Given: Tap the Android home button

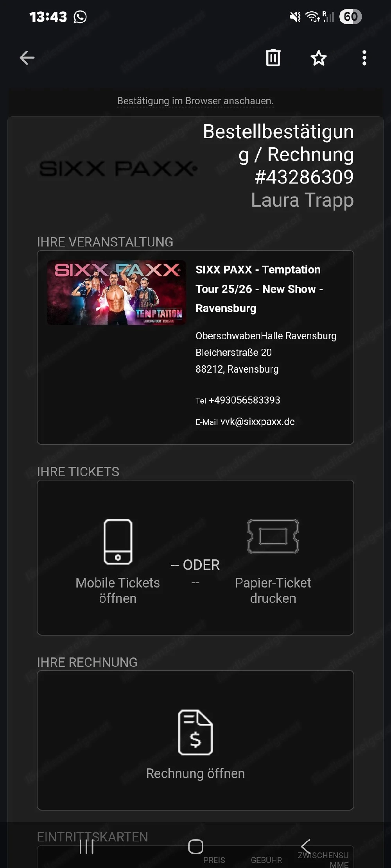Looking at the screenshot, I should 195,847.
